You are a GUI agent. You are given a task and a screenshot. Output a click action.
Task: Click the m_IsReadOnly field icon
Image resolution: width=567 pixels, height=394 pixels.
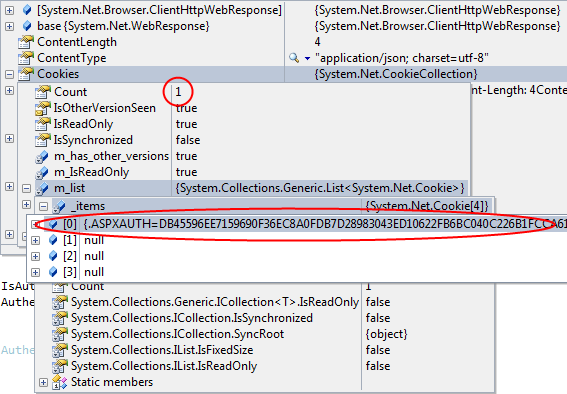click(x=42, y=172)
